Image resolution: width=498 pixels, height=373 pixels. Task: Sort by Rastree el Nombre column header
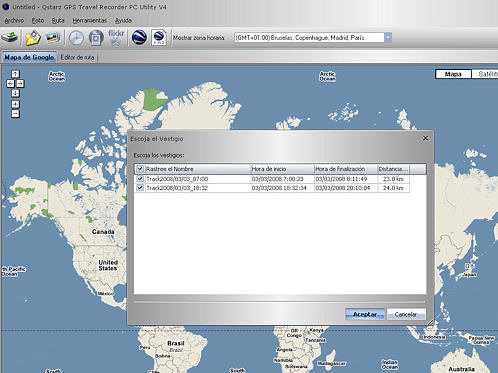point(198,169)
